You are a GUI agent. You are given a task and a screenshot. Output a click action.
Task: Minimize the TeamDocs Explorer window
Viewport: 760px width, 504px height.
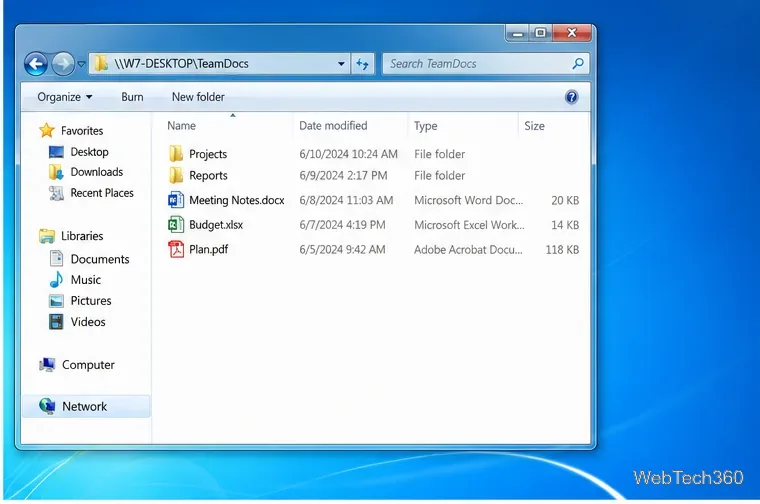[x=517, y=33]
